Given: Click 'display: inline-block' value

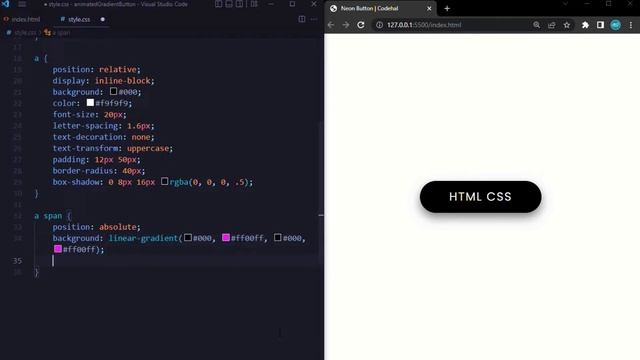Looking at the screenshot, I should click(122, 81).
